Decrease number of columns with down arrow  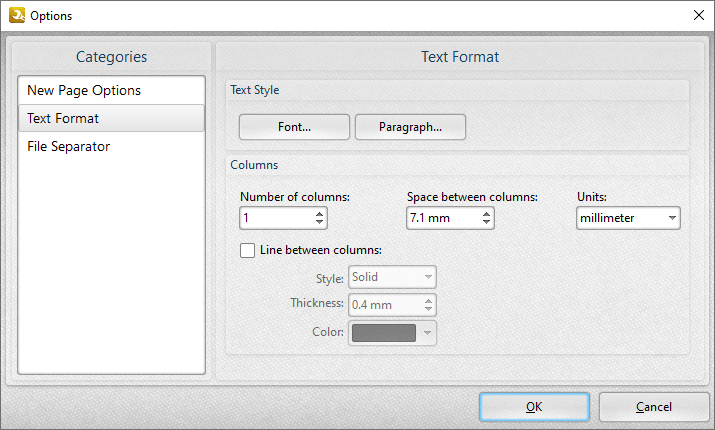[x=320, y=223]
